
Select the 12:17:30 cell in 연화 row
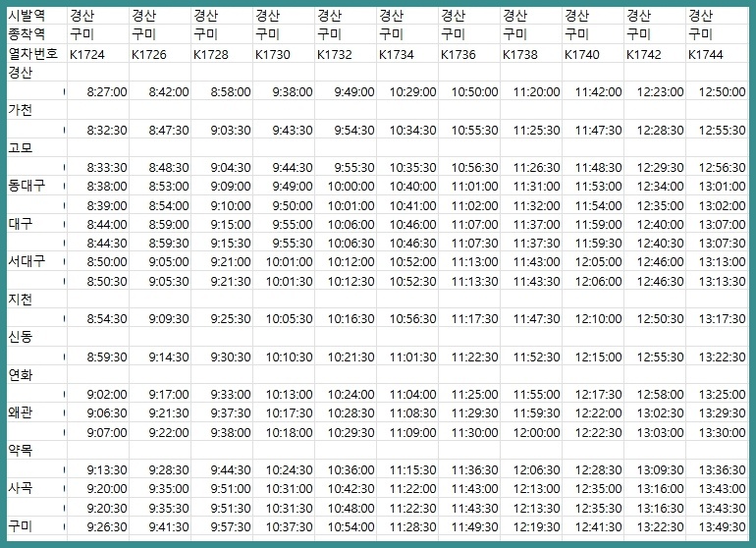tap(593, 394)
